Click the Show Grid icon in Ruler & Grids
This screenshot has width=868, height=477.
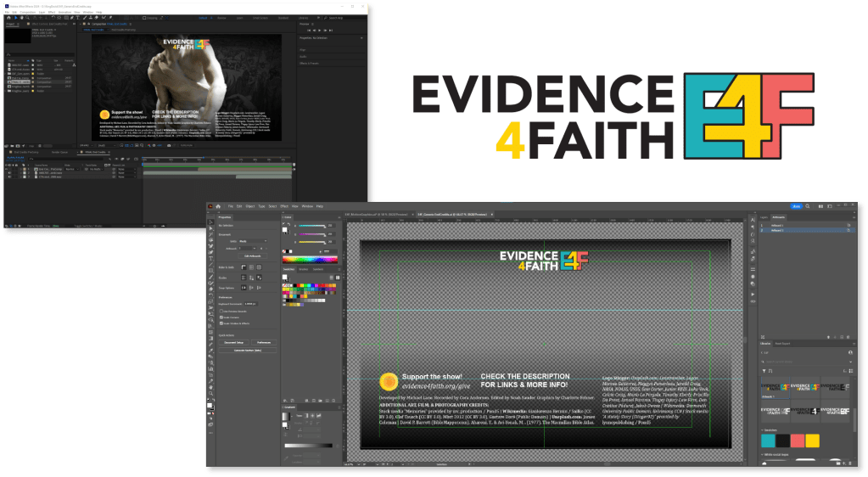click(251, 267)
